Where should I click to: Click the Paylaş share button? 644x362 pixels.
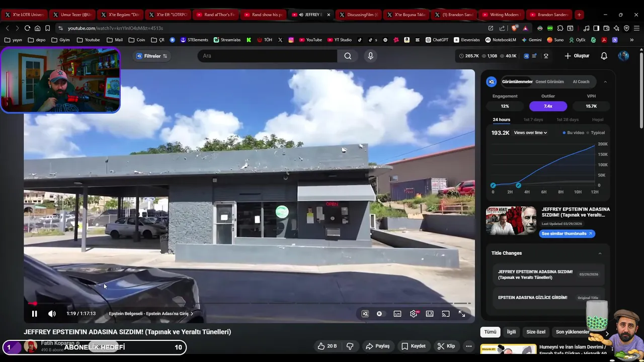tap(378, 346)
